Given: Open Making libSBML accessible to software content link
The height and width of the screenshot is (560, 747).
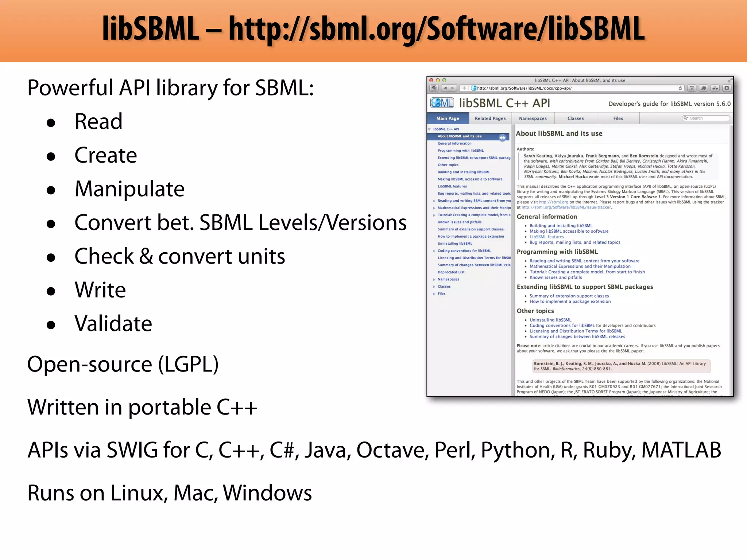Looking at the screenshot, I should tap(569, 232).
